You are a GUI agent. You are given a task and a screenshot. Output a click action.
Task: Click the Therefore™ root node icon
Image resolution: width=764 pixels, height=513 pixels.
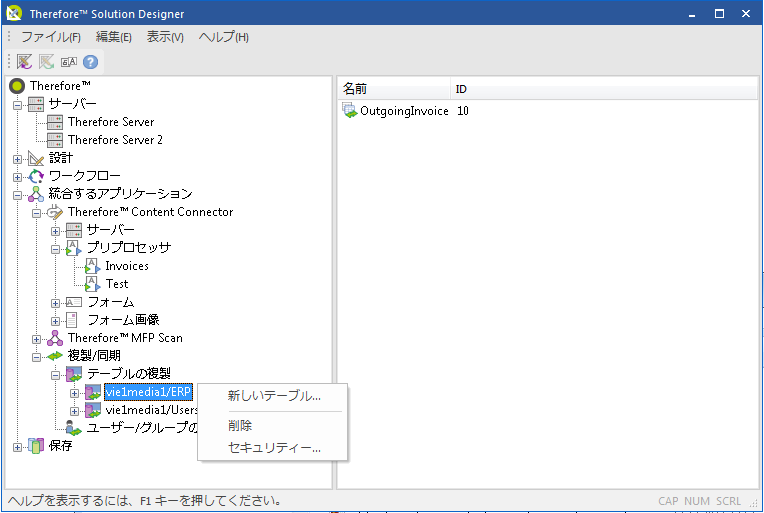pyautogui.click(x=17, y=86)
